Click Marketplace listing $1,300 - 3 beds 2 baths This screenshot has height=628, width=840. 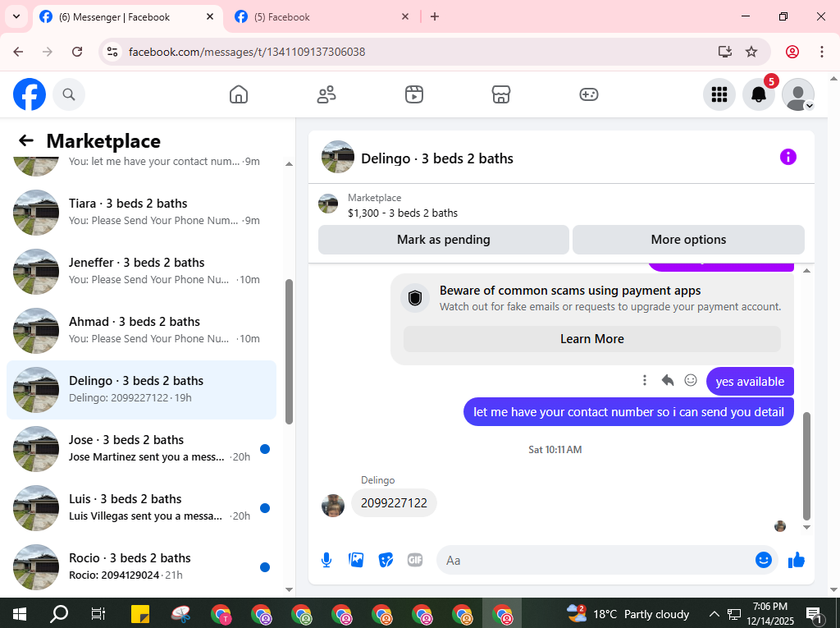[402, 213]
